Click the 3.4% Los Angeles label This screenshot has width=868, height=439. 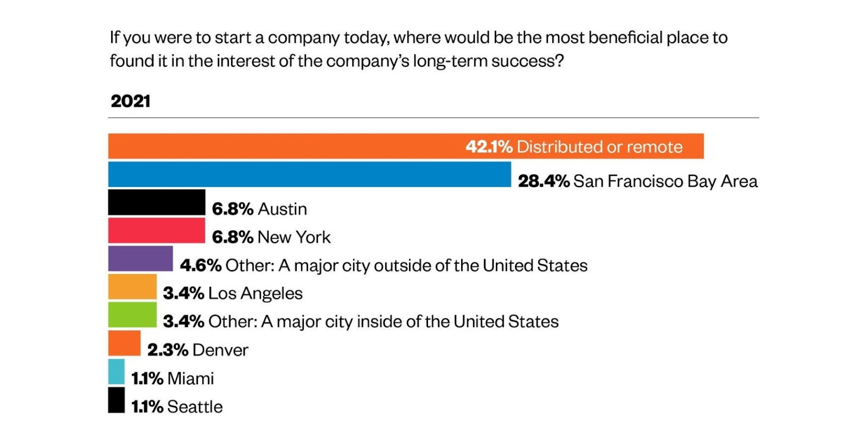pos(233,294)
